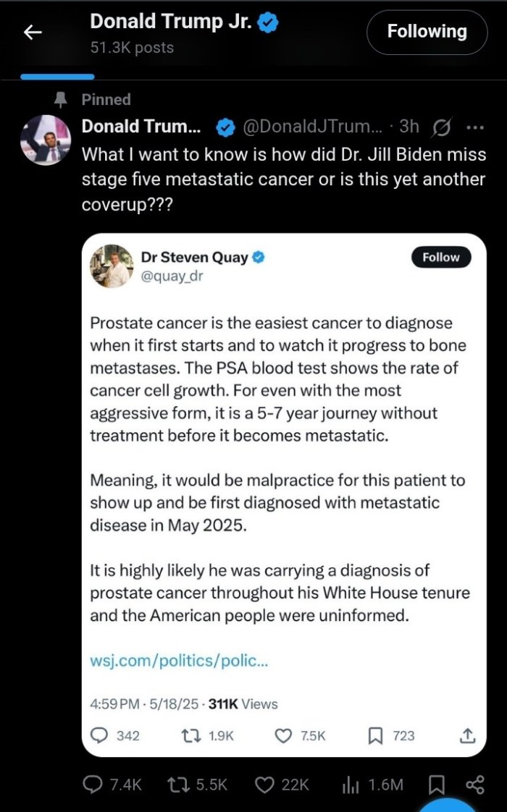The width and height of the screenshot is (507, 812).
Task: Reply to the quoted post (342)
Action: (114, 736)
